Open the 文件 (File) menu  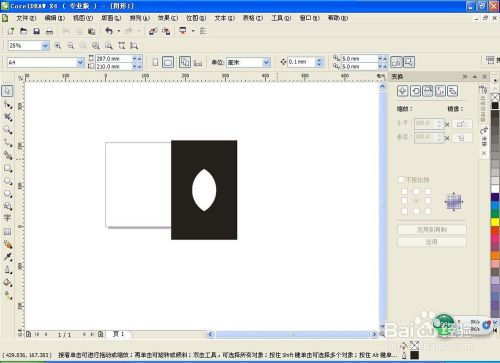click(26, 18)
